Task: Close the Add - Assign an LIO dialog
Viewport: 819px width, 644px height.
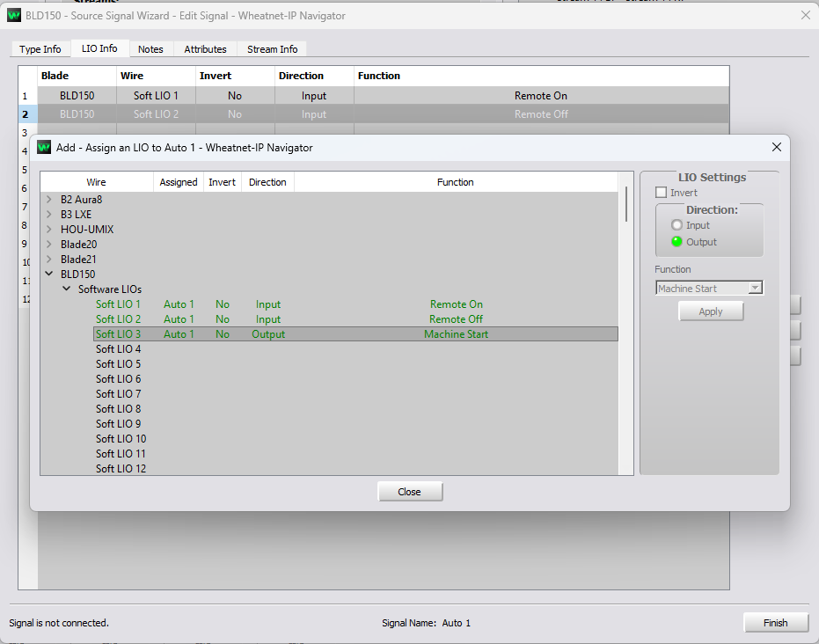Action: (x=777, y=147)
